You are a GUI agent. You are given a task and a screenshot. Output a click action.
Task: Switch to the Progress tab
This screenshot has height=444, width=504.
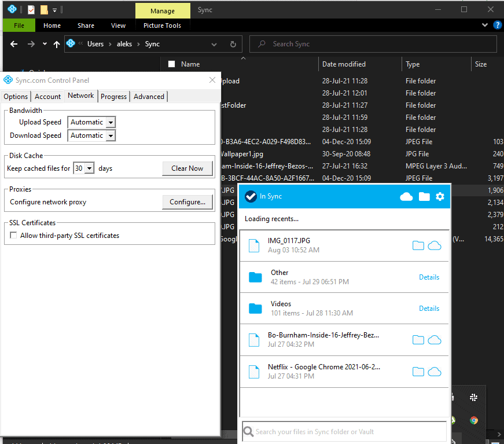(x=113, y=97)
